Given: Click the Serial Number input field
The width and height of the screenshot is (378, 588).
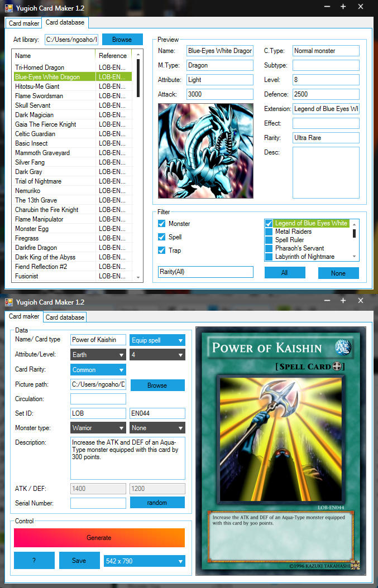Looking at the screenshot, I should coord(98,503).
